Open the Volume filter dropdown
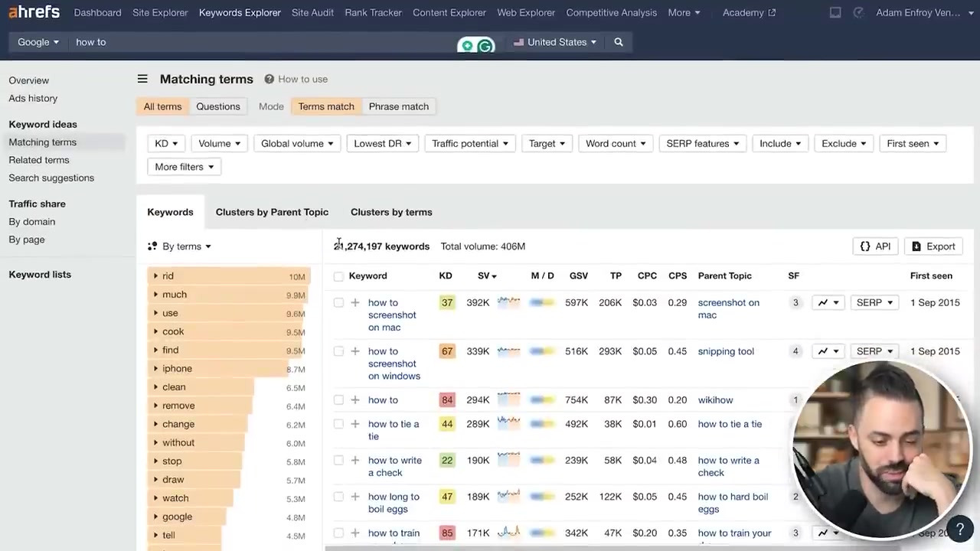This screenshot has height=551, width=980. point(219,144)
